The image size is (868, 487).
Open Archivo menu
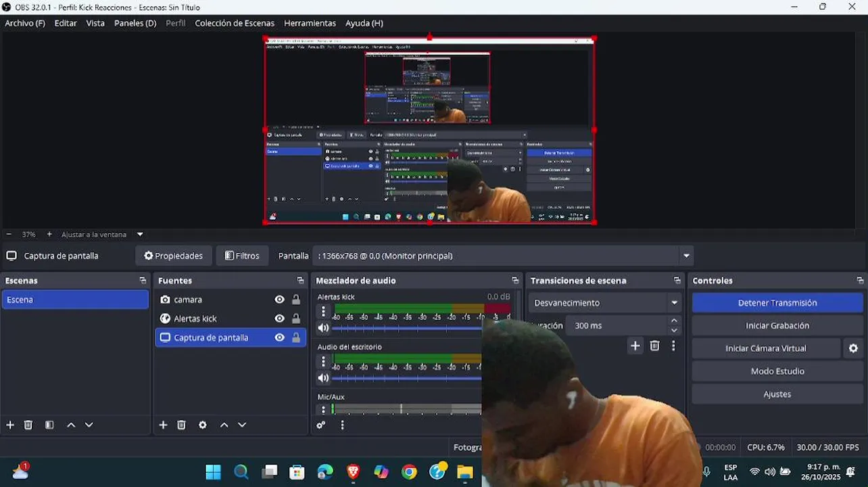pos(25,23)
